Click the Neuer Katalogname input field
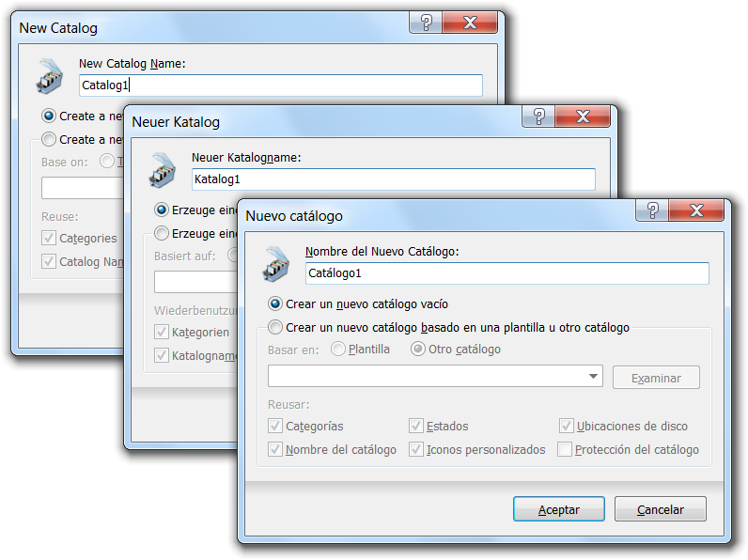The width and height of the screenshot is (748, 560). [x=393, y=179]
